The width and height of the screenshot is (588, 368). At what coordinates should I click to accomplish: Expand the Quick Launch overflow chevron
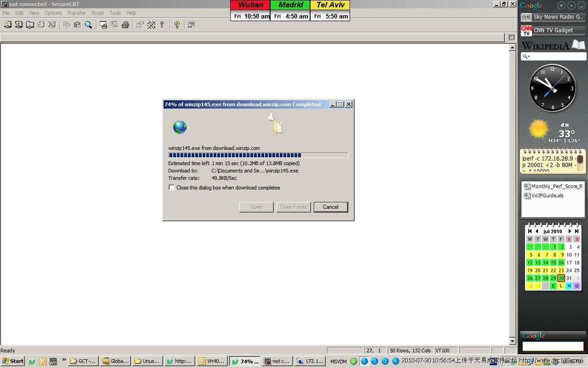coord(64,360)
